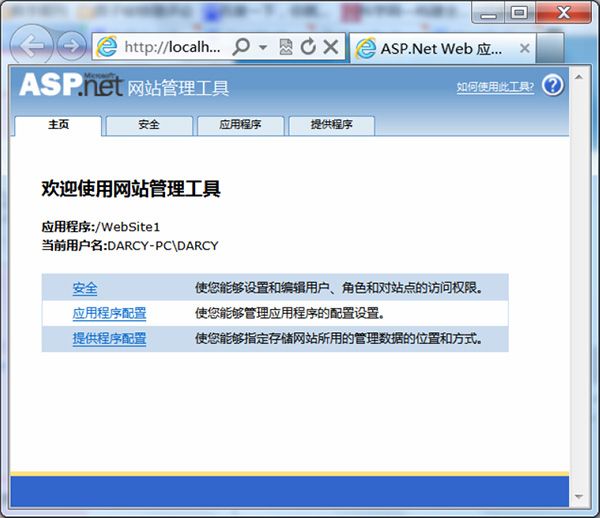This screenshot has width=600, height=518.
Task: Click the scrollbar up arrow
Action: point(579,77)
